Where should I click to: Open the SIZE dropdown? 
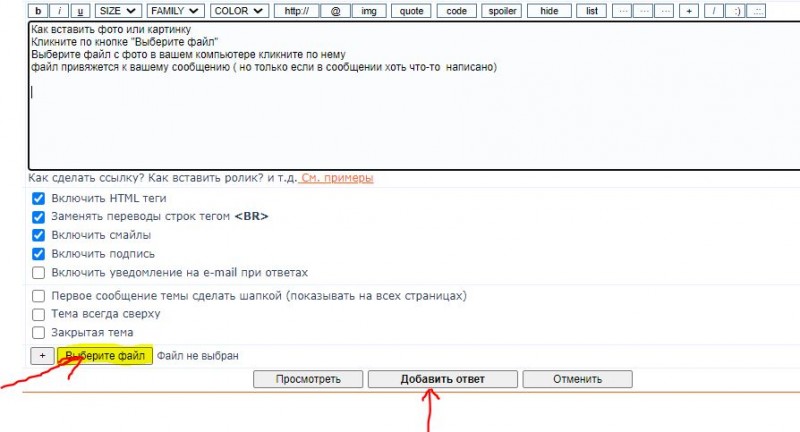pyautogui.click(x=118, y=11)
